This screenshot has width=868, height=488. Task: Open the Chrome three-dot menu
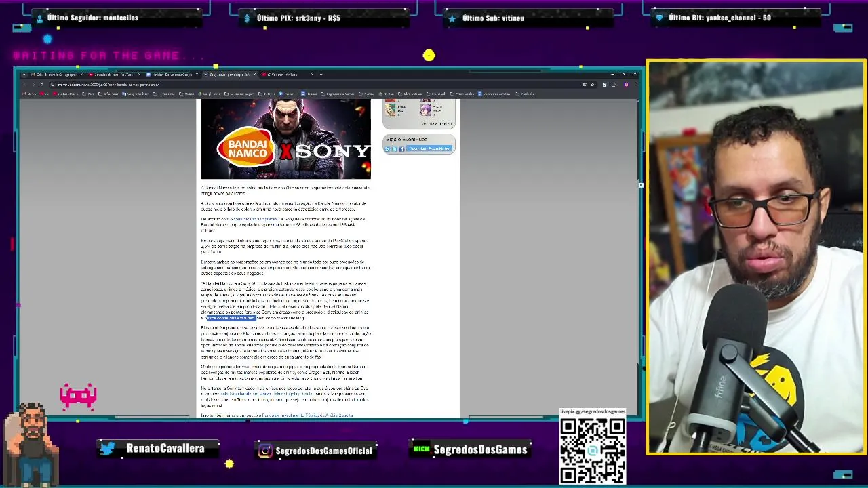tap(635, 85)
